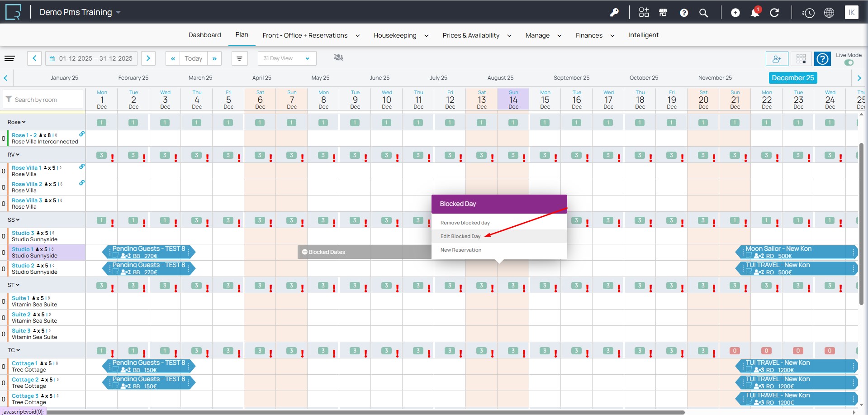The height and width of the screenshot is (415, 868).
Task: Choose Remove blocked day from popup
Action: click(499, 223)
